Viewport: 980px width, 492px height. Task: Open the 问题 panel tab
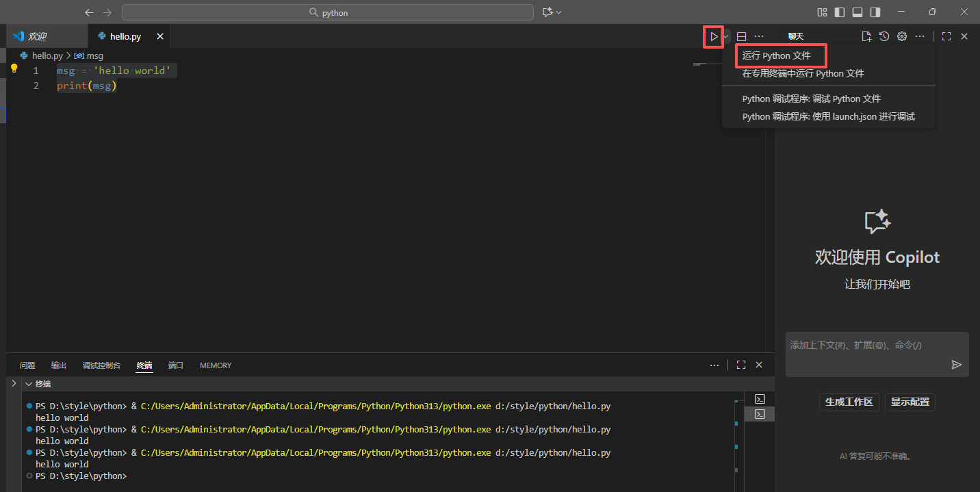[x=27, y=365]
